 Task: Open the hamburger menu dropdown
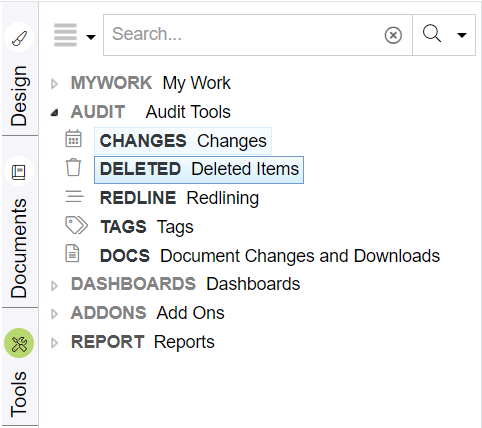click(75, 35)
